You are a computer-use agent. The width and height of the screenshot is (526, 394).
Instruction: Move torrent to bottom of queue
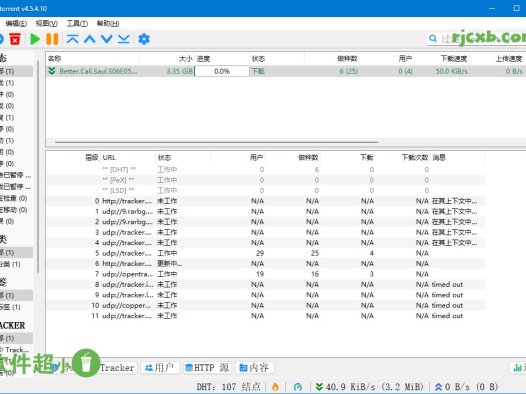pyautogui.click(x=124, y=39)
